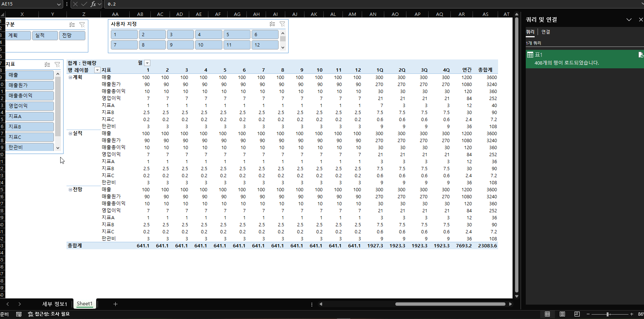
Task: Switch to the 연결 tab in the pane
Action: coord(546,32)
